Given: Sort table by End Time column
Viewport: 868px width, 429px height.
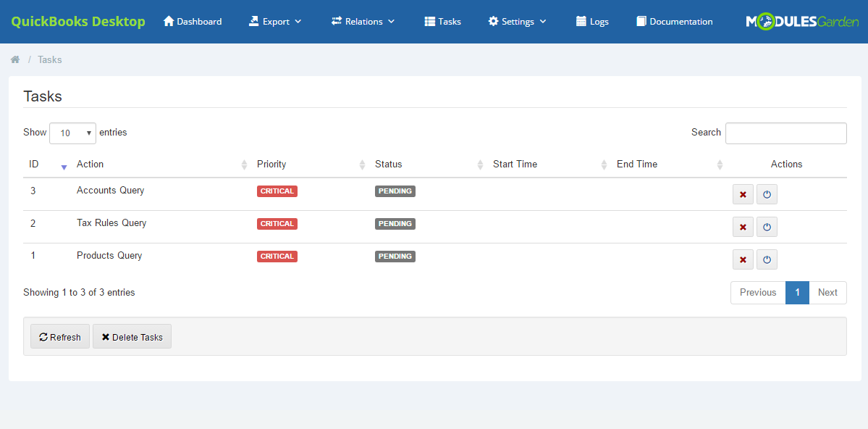Looking at the screenshot, I should (x=669, y=164).
